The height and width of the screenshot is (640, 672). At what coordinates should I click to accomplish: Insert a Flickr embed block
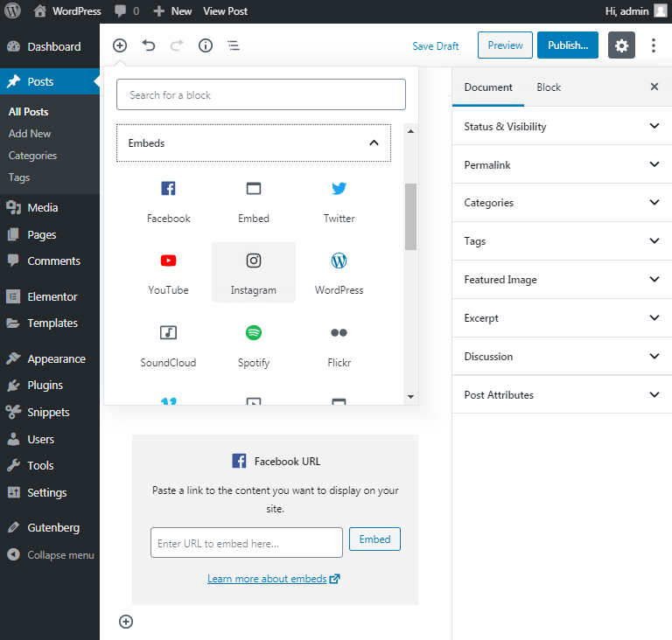pos(339,345)
